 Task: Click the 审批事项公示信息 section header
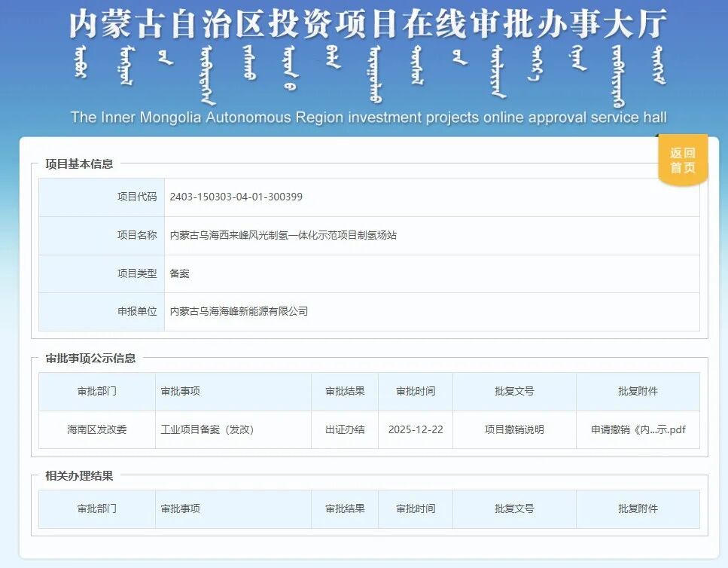(x=90, y=359)
